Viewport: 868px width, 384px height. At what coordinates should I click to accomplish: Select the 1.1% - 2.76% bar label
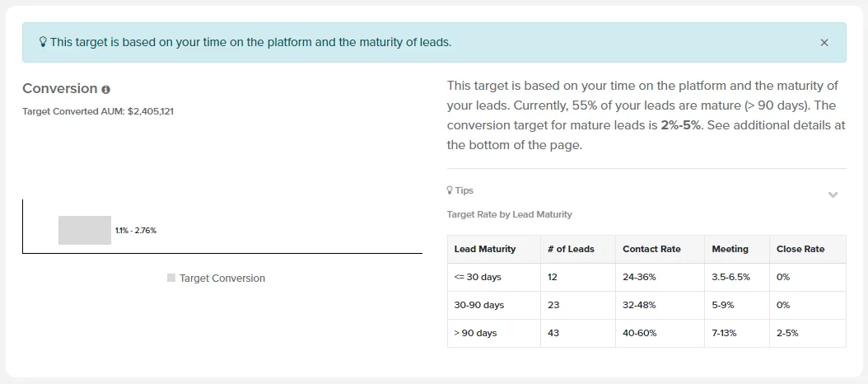pyautogui.click(x=136, y=231)
